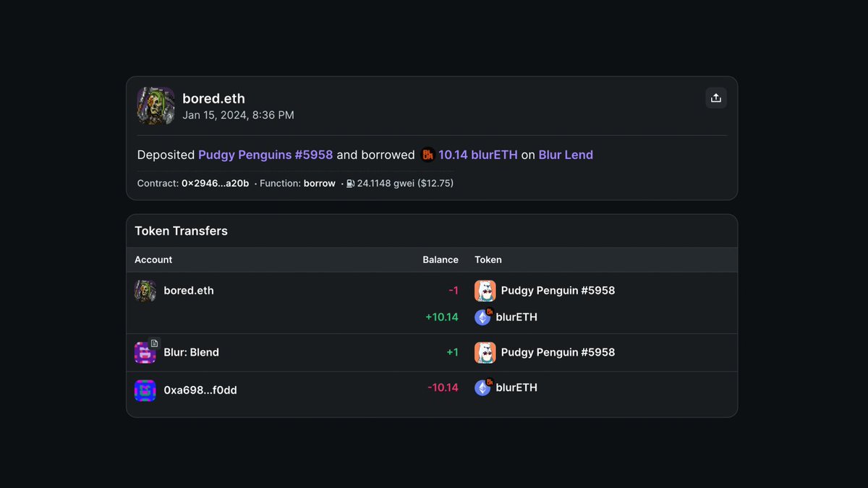
Task: Click the Blur: Blend contract avatar
Action: tap(145, 352)
